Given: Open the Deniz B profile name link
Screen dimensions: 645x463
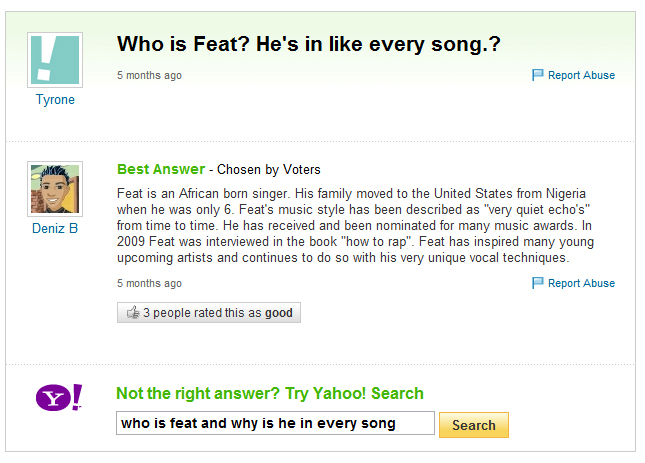Looking at the screenshot, I should pos(55,228).
